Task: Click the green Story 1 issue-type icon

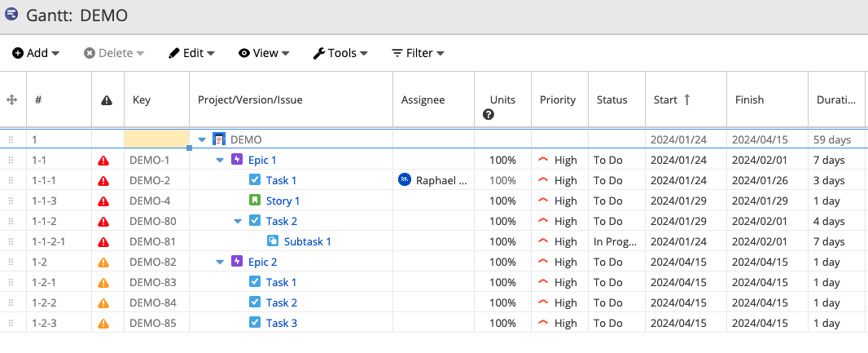Action: click(255, 201)
